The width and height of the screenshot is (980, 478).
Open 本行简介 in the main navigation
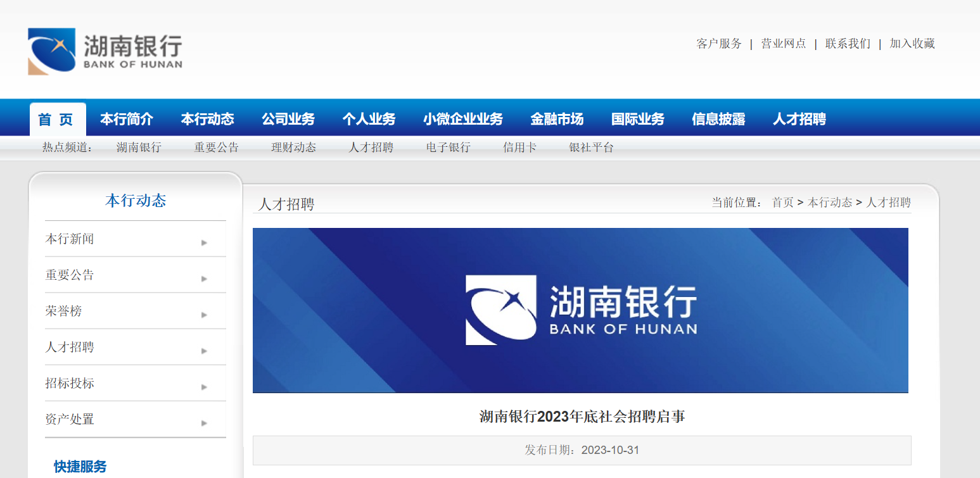coord(127,119)
